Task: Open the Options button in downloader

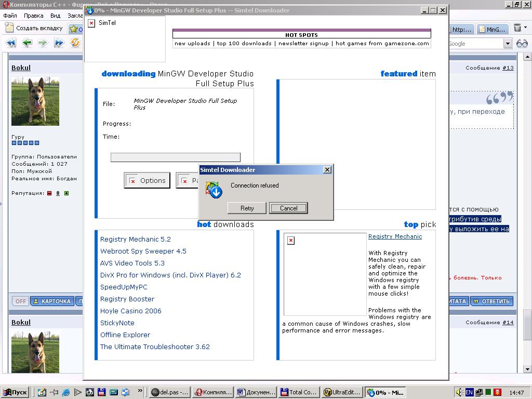Action: click(x=147, y=180)
